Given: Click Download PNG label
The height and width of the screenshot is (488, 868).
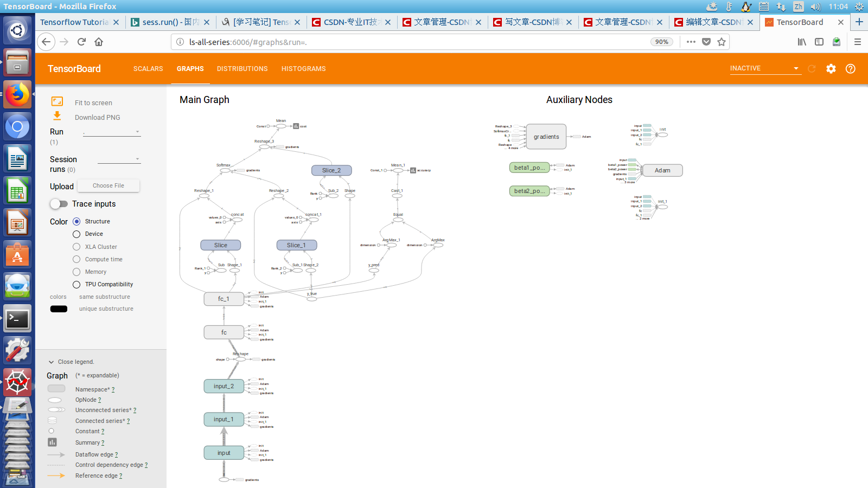Looking at the screenshot, I should pyautogui.click(x=98, y=118).
